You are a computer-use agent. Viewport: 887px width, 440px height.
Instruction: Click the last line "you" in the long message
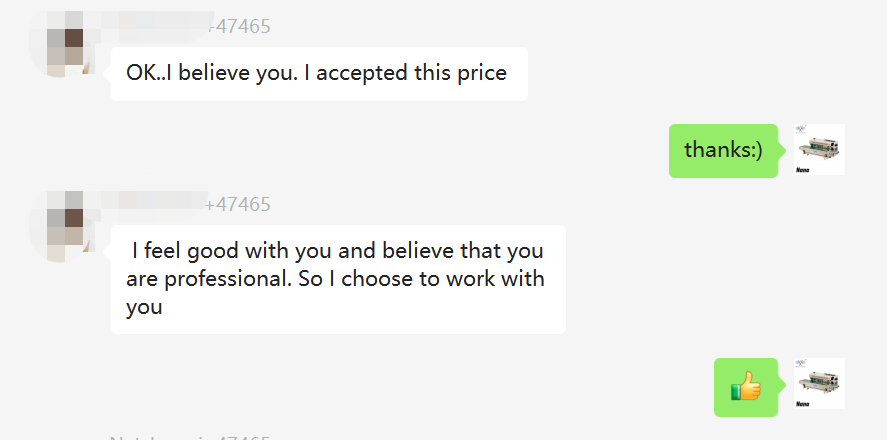click(x=144, y=307)
